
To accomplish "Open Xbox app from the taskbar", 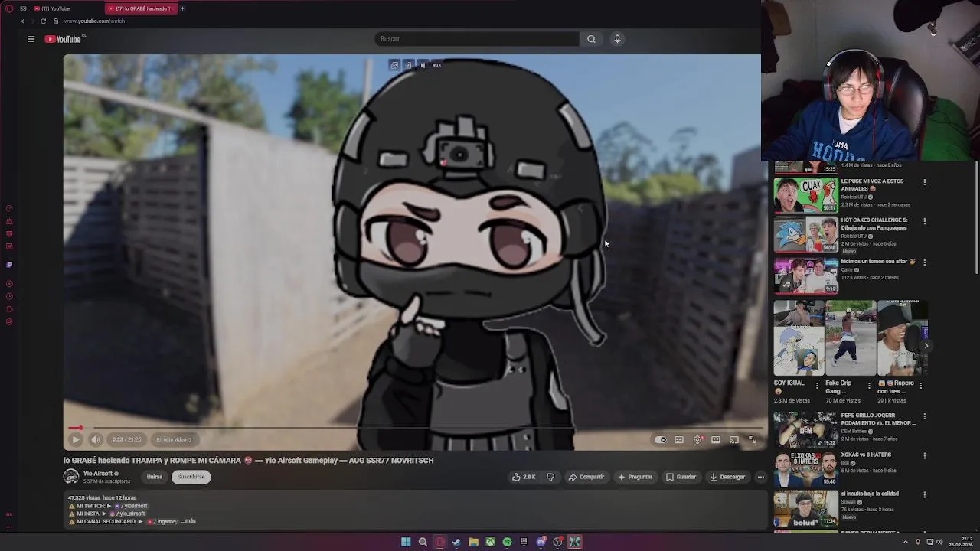I will tap(490, 542).
